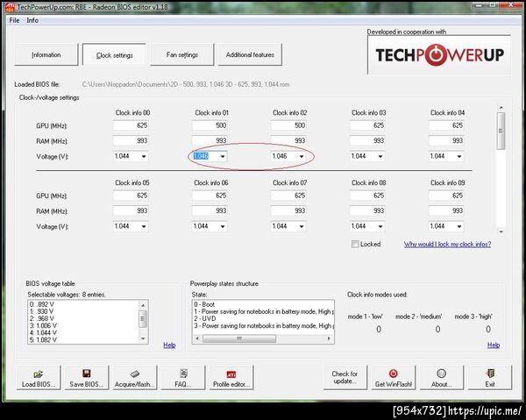Select the Clock settings tab
Viewport: 526px width, 420px height.
[114, 54]
